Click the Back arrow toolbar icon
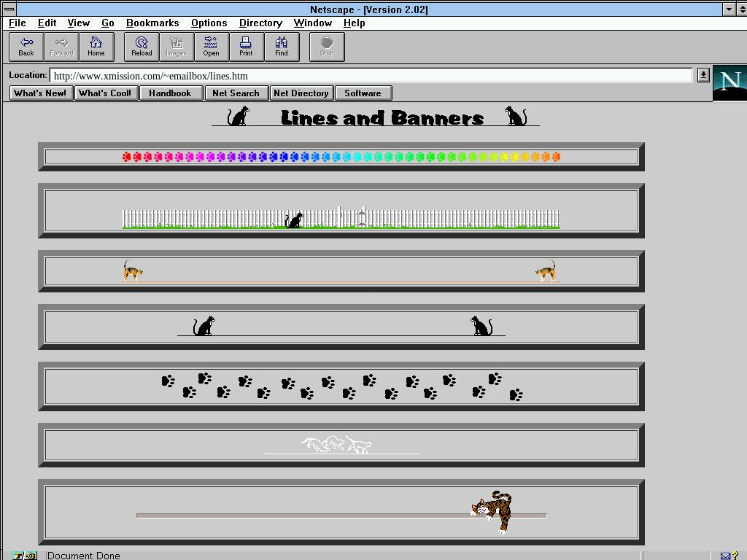Screen dimensions: 747x560 (x=26, y=47)
